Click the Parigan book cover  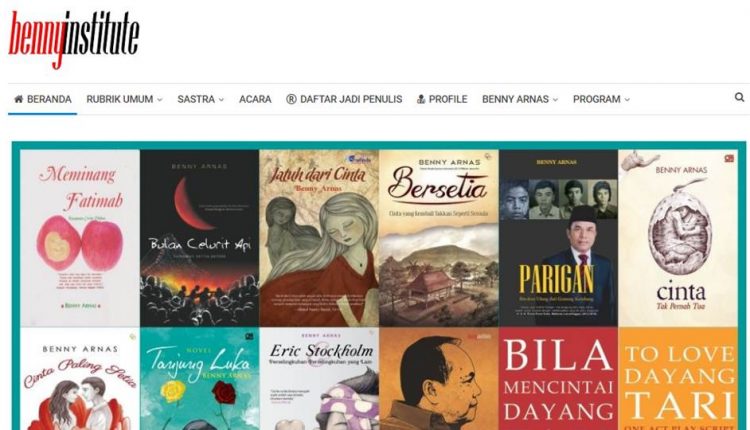[x=558, y=238]
